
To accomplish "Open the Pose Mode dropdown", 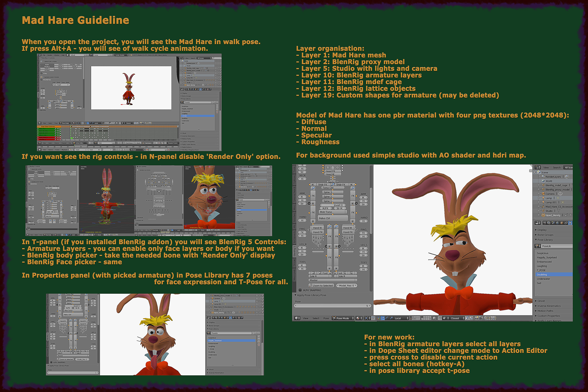I will (343, 319).
